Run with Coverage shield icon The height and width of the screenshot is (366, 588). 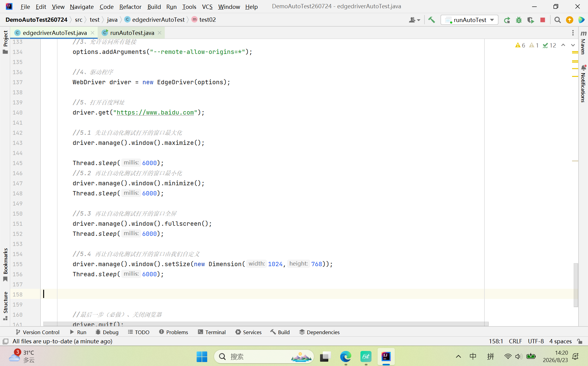tap(531, 20)
